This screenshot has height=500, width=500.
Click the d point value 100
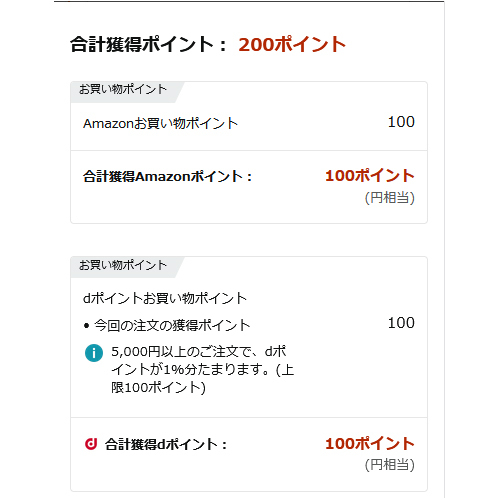pyautogui.click(x=401, y=323)
